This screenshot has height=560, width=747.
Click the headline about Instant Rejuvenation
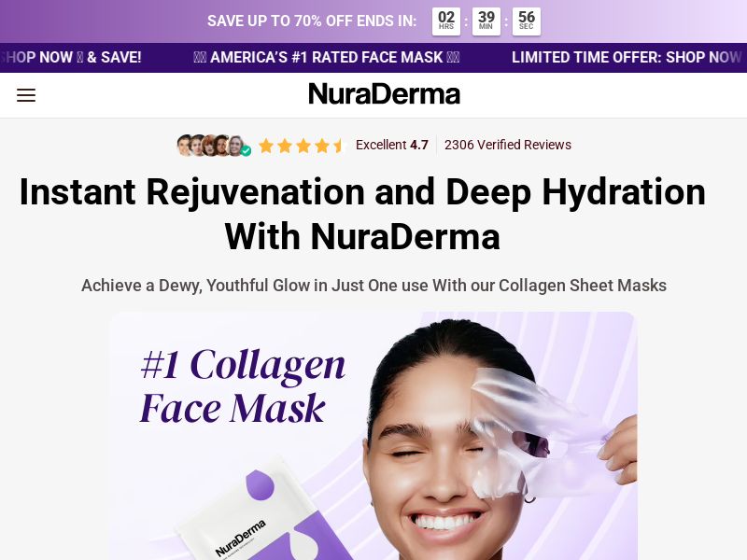pos(362,214)
